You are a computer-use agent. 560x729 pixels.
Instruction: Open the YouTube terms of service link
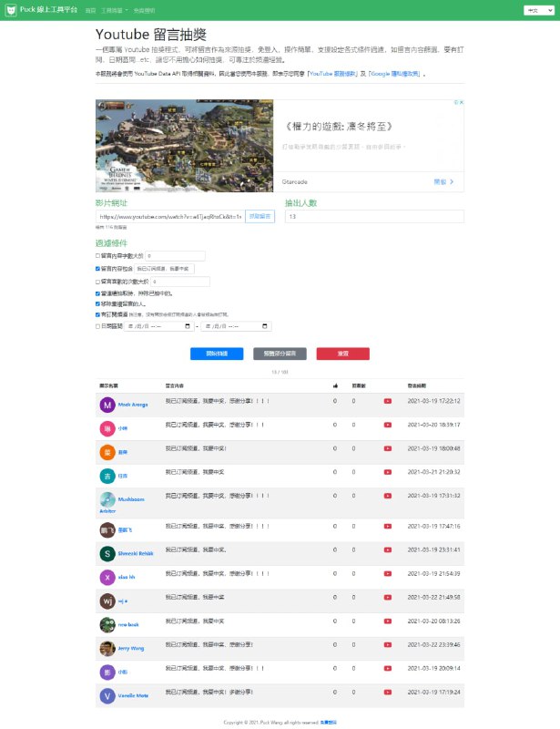[332, 74]
